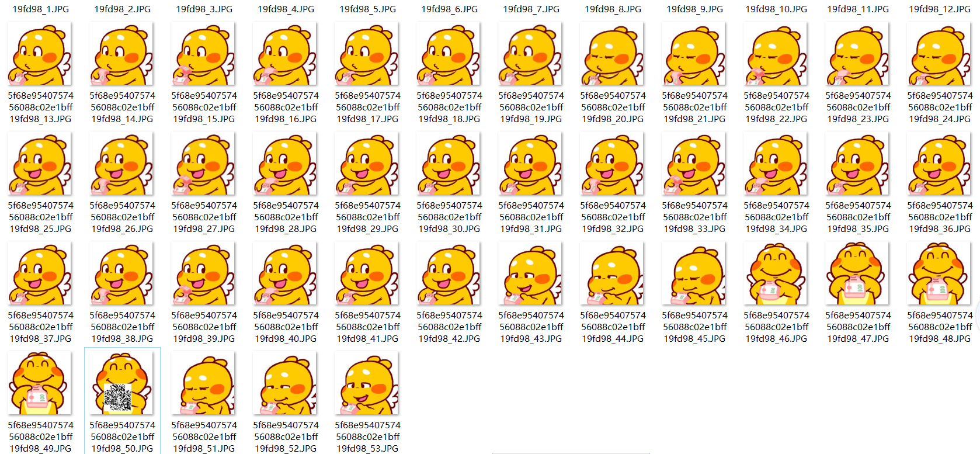Select the thumbnail of 19fd98_31.JPG
This screenshot has height=454, width=980.
(530, 164)
